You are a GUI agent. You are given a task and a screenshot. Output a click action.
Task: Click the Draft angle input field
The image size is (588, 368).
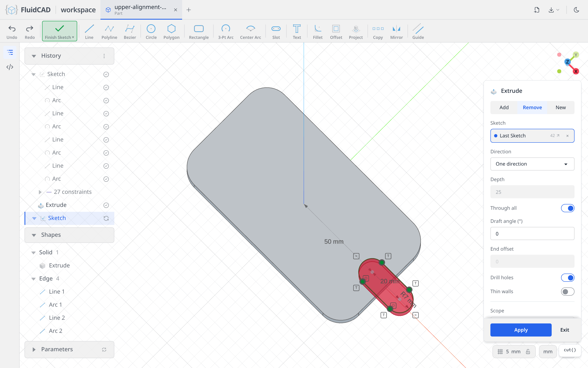pos(532,234)
